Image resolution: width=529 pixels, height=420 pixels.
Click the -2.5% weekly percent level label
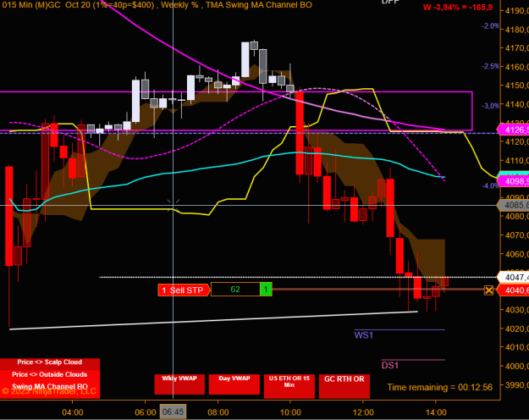(490, 66)
